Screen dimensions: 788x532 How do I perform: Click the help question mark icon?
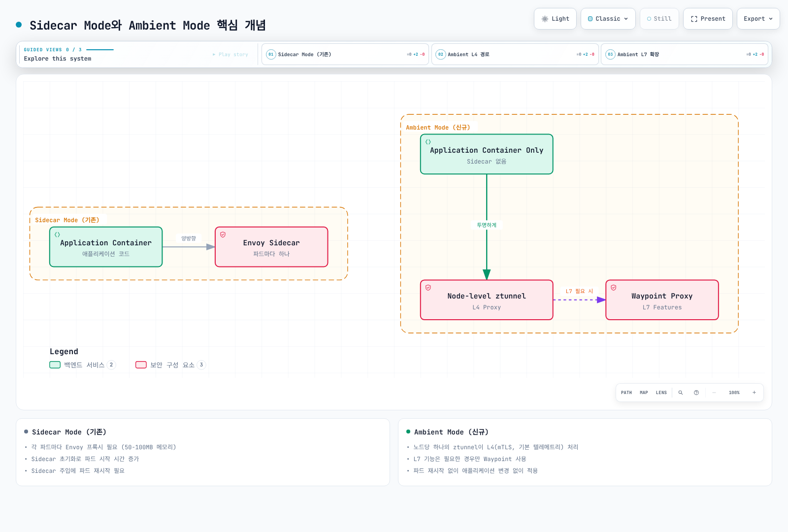(x=696, y=393)
